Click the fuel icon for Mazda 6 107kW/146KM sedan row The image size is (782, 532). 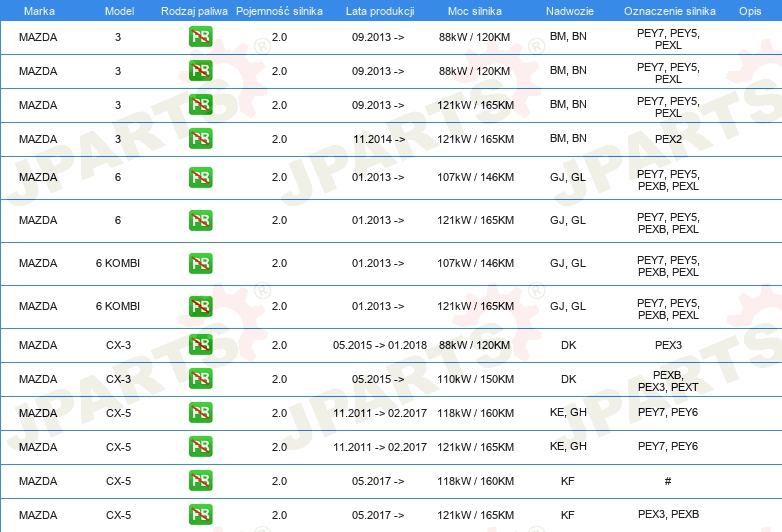coord(200,177)
